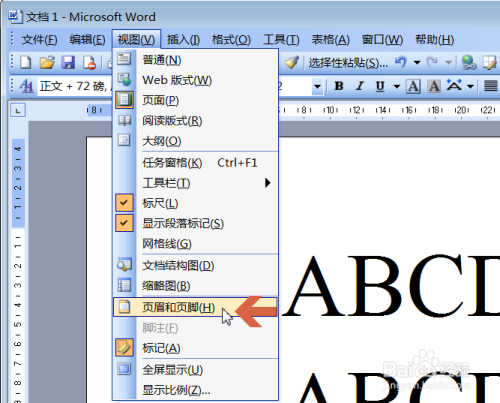The image size is (500, 403).
Task: Click the Character Border A icon
Action: [413, 86]
